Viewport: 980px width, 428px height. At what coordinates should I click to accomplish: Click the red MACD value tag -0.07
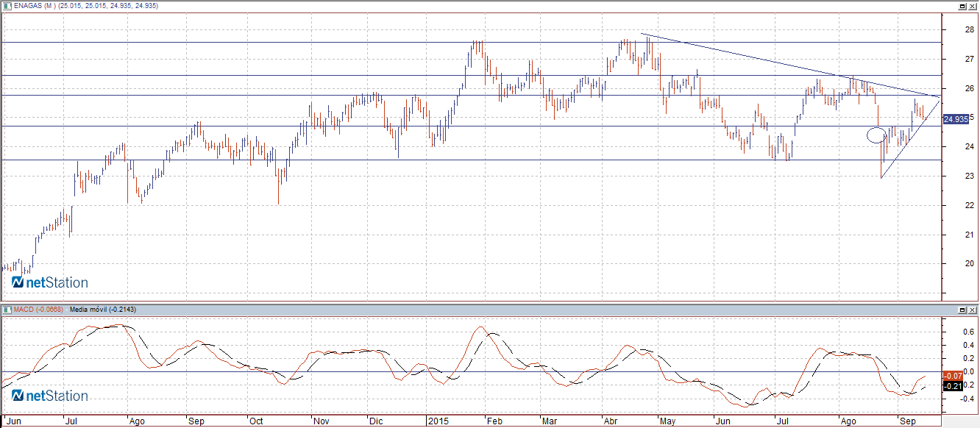pyautogui.click(x=953, y=376)
